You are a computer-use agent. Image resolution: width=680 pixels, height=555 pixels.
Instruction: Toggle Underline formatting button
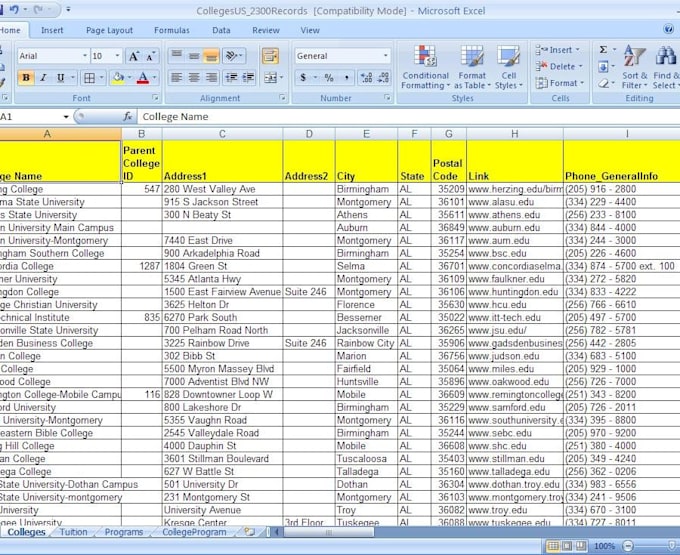tap(60, 78)
